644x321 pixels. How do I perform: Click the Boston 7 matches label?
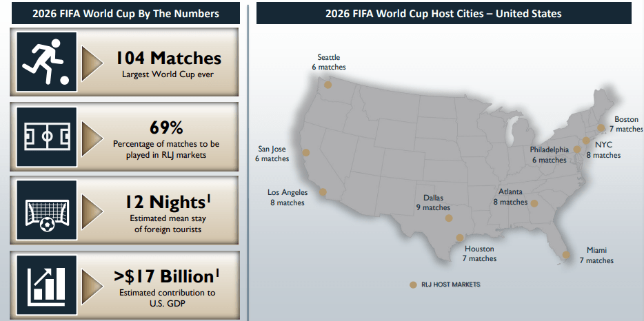click(625, 124)
